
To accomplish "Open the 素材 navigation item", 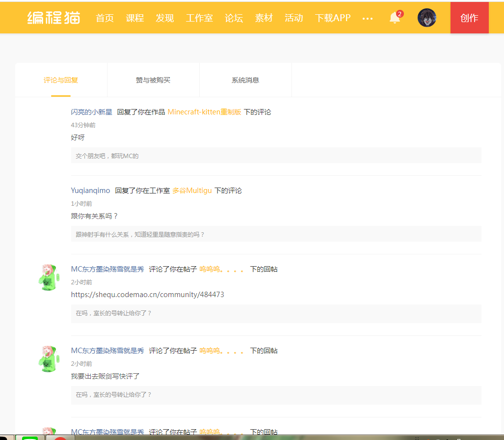I will tap(264, 18).
